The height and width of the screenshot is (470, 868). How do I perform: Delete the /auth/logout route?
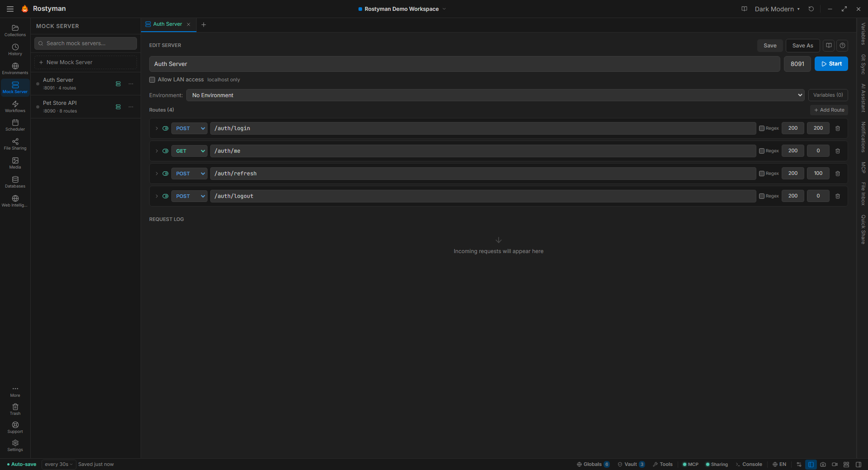click(x=838, y=196)
